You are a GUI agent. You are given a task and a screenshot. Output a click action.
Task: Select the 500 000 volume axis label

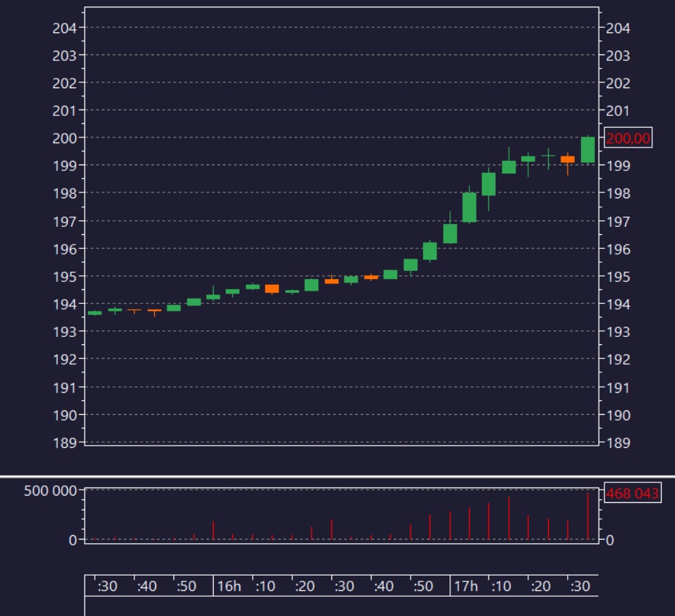(x=50, y=490)
